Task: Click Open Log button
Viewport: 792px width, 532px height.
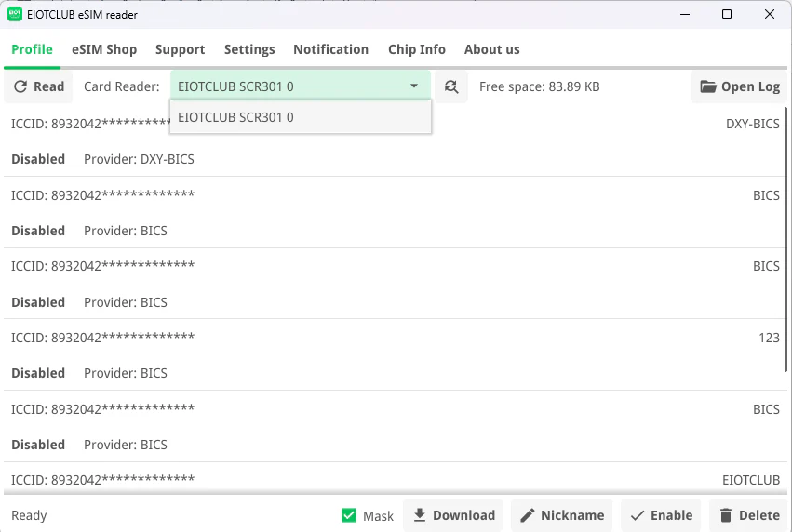Action: [x=740, y=86]
